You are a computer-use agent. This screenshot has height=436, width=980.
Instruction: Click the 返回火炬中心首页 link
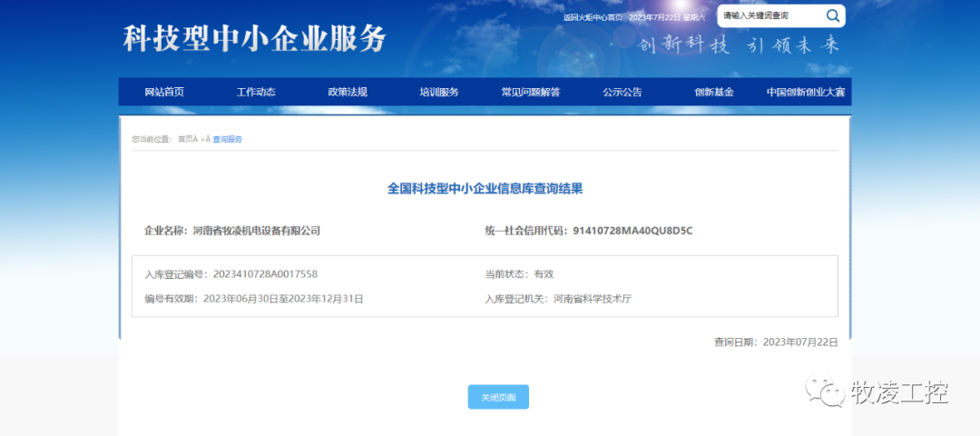coord(593,17)
